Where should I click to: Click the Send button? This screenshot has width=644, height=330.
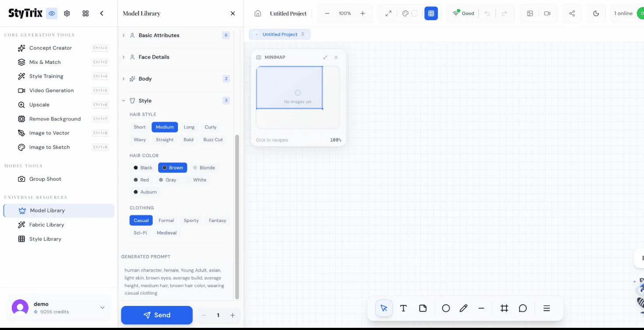tap(157, 315)
